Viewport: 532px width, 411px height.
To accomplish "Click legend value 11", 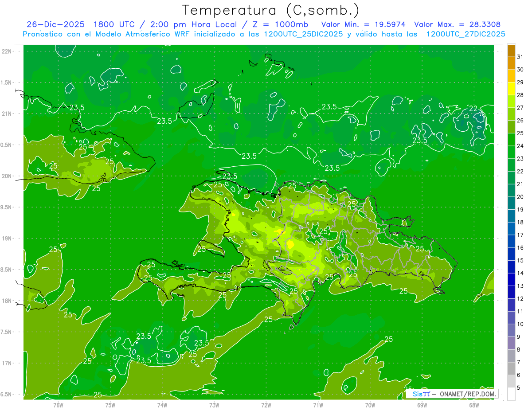I will click(520, 311).
